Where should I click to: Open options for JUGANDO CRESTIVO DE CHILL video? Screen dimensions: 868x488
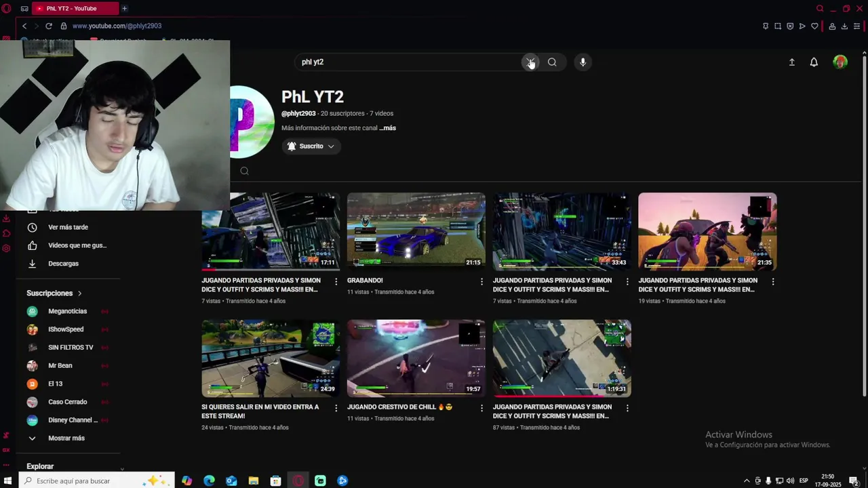point(481,408)
